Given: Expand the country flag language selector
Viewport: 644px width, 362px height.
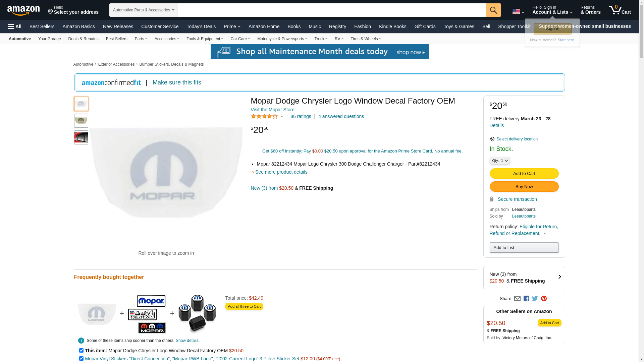Looking at the screenshot, I should tap(518, 11).
